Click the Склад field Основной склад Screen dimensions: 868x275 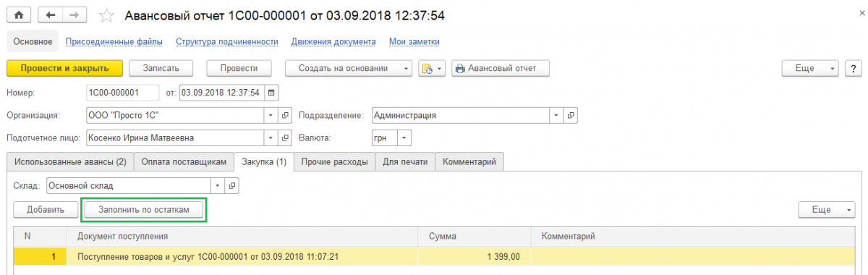(129, 186)
